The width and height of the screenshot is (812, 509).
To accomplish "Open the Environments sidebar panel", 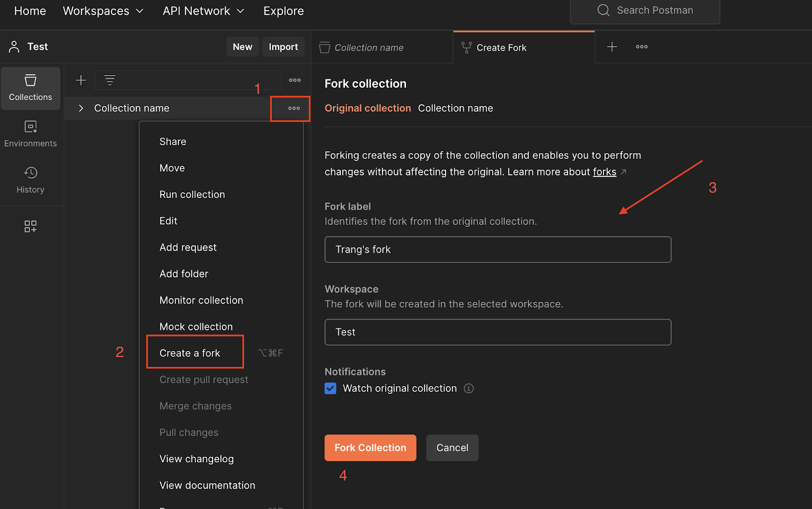I will coord(30,134).
